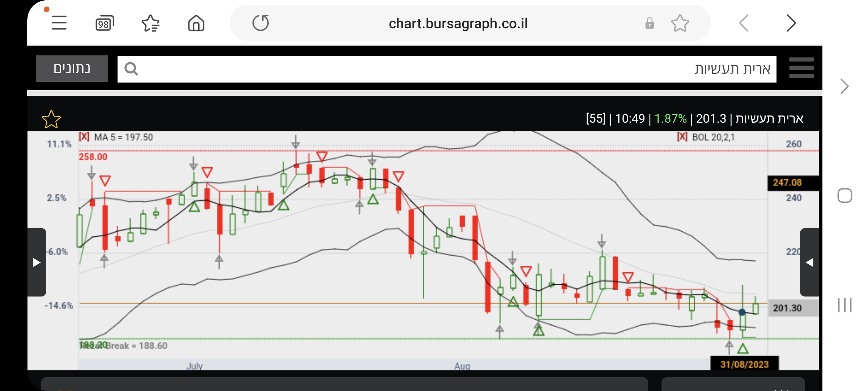Image resolution: width=868 pixels, height=391 pixels.
Task: Bookmark page using address bar star
Action: pyautogui.click(x=680, y=24)
